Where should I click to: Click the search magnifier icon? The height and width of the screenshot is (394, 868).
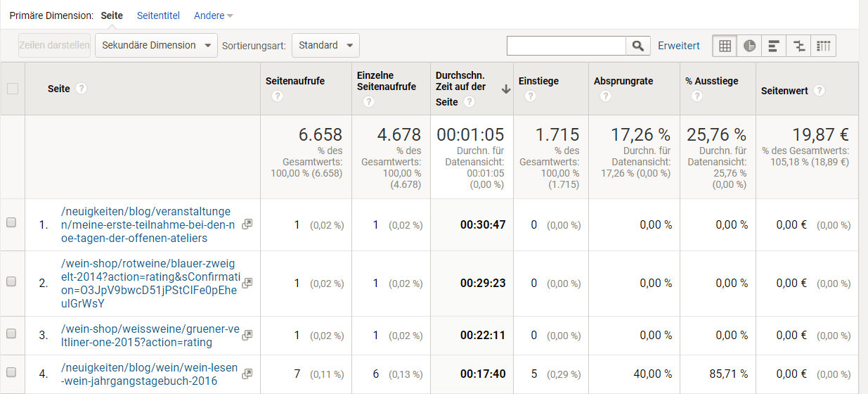(x=637, y=46)
